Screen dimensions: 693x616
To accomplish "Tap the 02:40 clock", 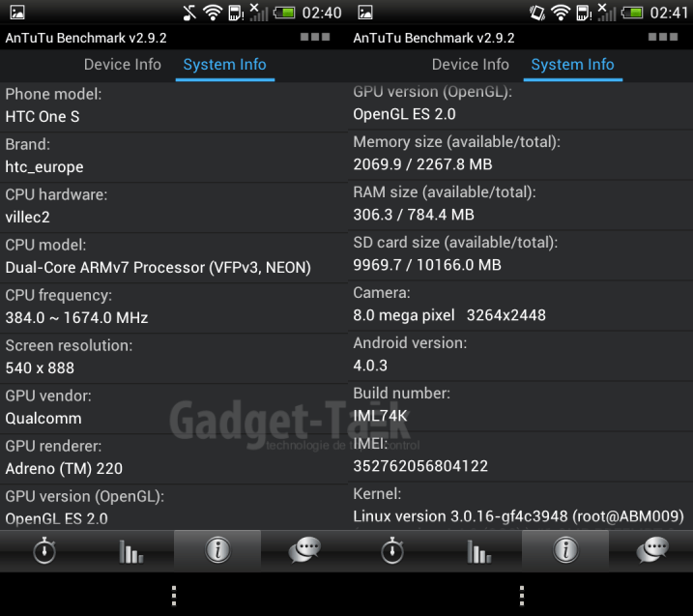I will click(322, 13).
